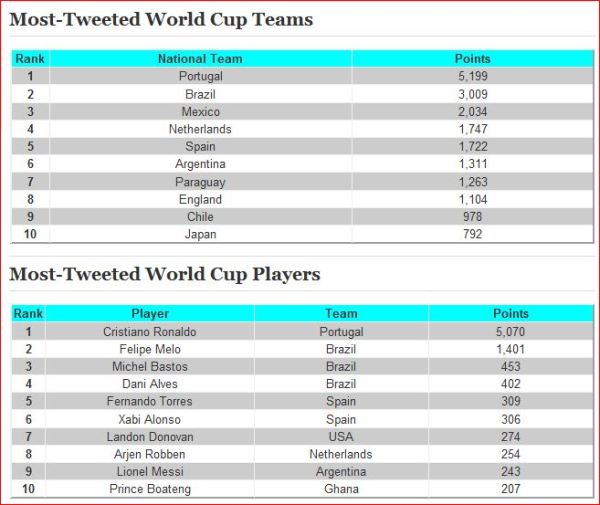Select Landon Donovan in the players table
Viewport: 600px width, 505px height.
150,437
